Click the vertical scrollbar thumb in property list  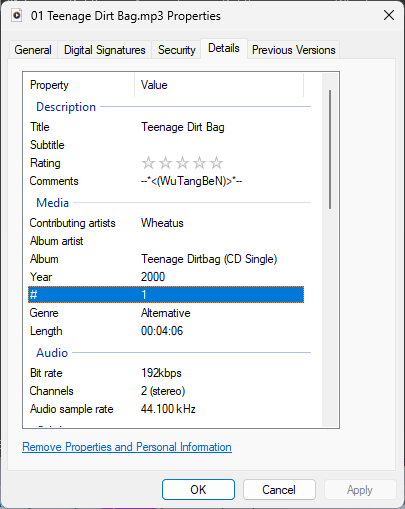(330, 150)
